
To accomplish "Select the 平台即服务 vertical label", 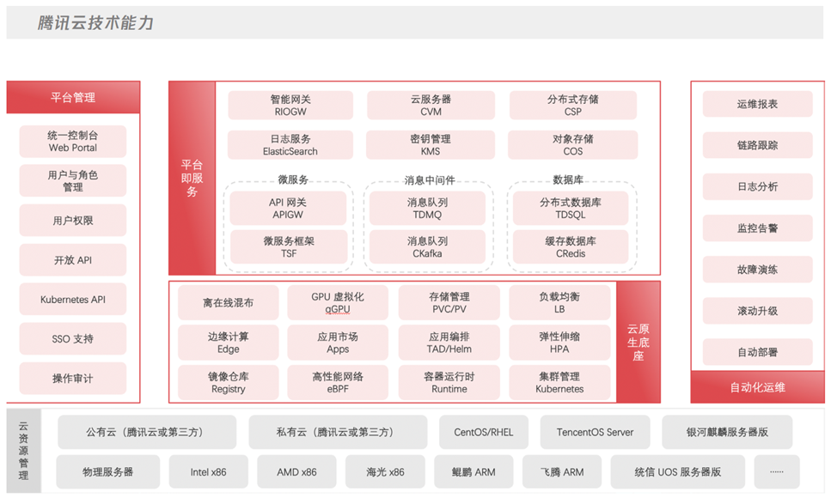I will [192, 178].
